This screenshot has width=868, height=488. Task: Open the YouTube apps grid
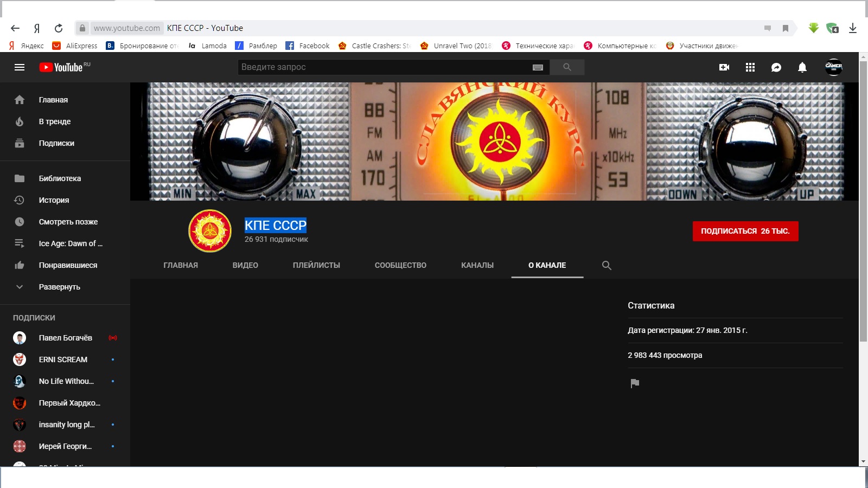pyautogui.click(x=750, y=67)
